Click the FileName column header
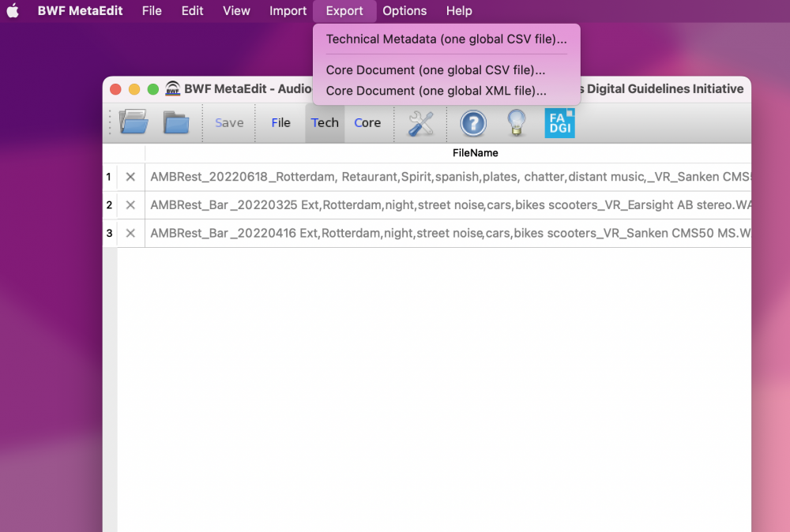The width and height of the screenshot is (790, 532). [475, 153]
